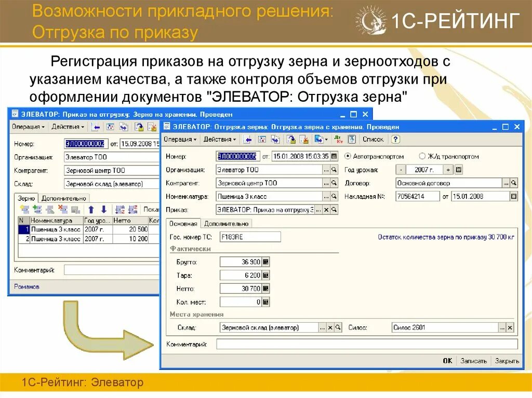Screen dimensions: 532x398
Task: Open help with the question mark icon
Action: (395, 140)
